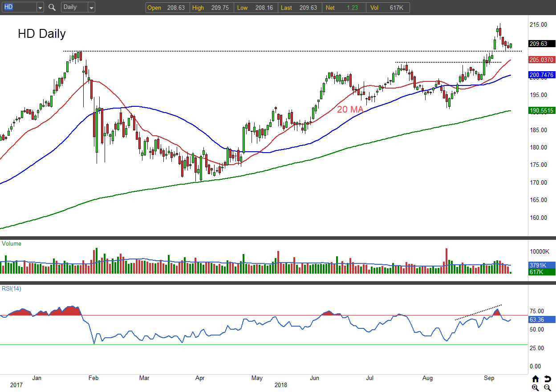Click the 10000K volume axis label

[x=539, y=251]
